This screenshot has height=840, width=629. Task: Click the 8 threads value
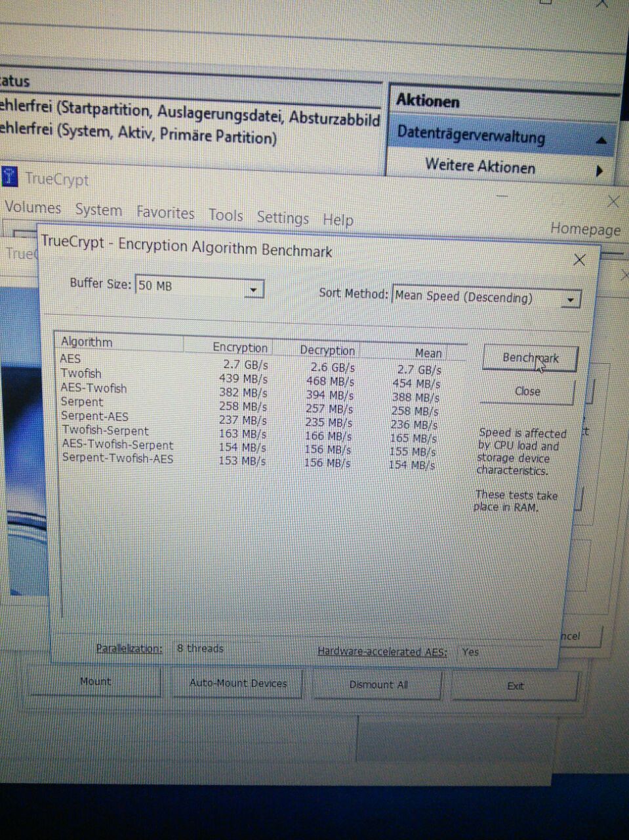[x=200, y=648]
